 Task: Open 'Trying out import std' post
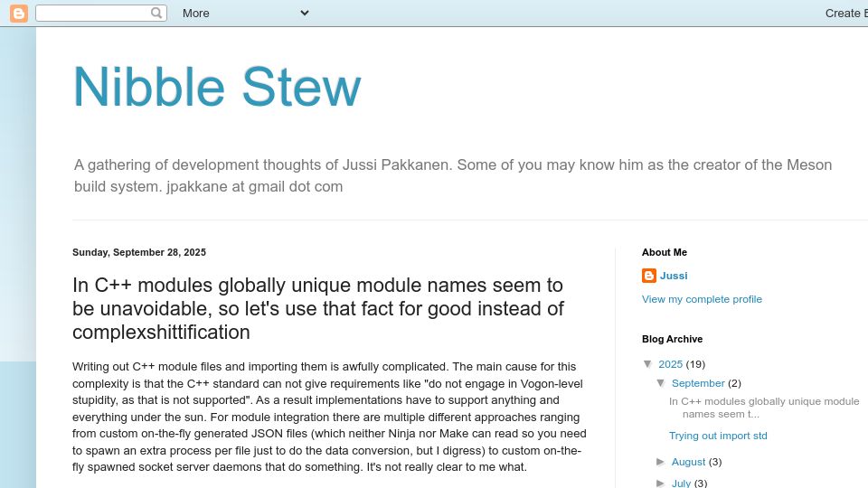point(718,436)
